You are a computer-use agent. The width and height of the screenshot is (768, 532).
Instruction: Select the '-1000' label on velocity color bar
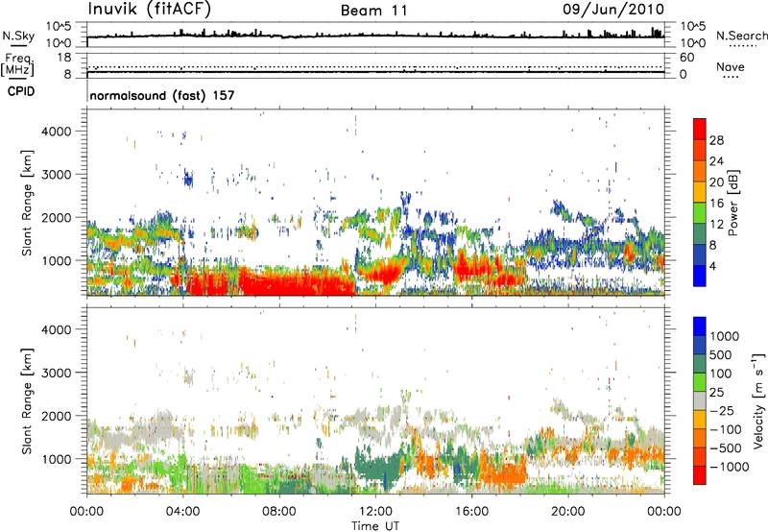point(729,467)
